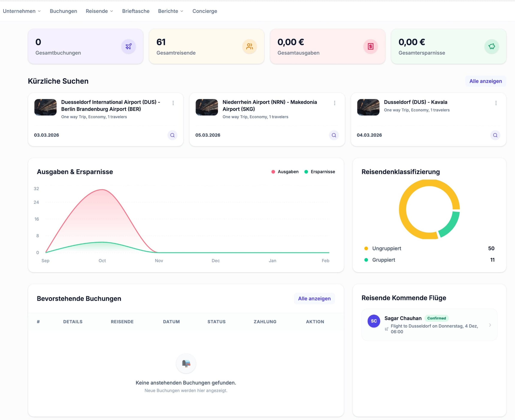Toggle the Ersparnisse series in the chart legend
This screenshot has height=420, width=515.
pyautogui.click(x=320, y=171)
